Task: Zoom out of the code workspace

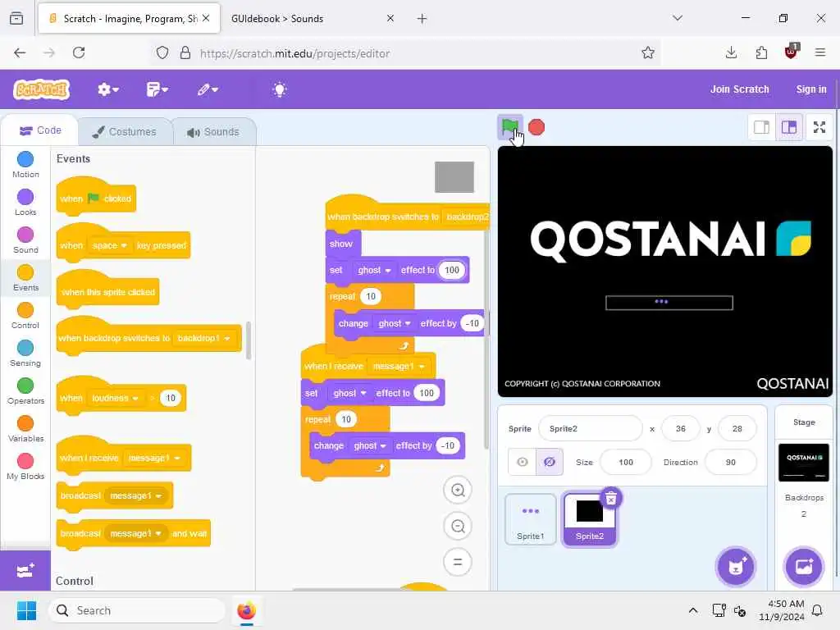Action: pyautogui.click(x=458, y=526)
